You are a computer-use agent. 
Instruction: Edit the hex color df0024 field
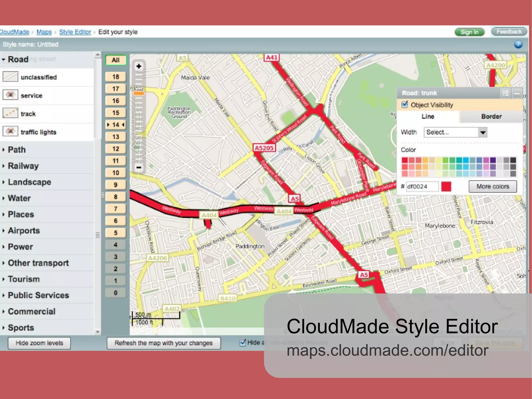[422, 186]
